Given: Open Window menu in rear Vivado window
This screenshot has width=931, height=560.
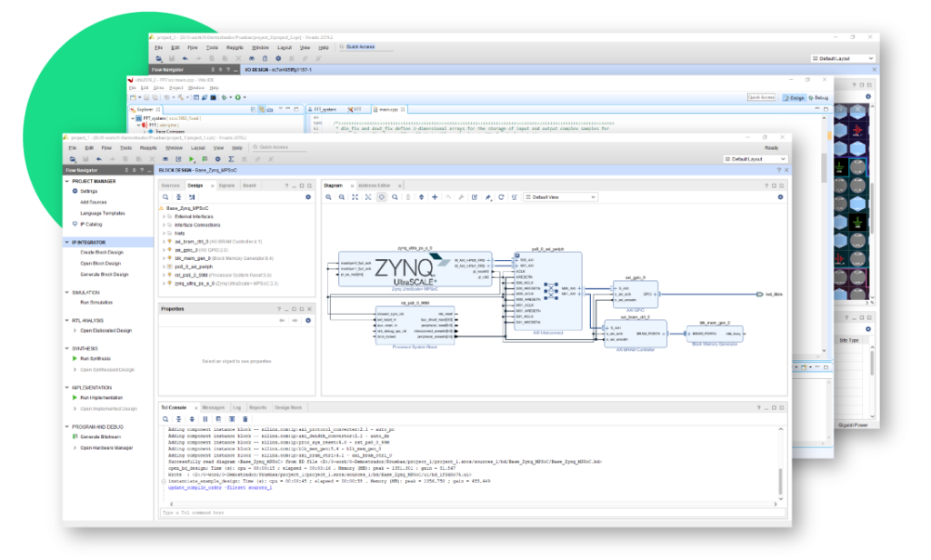Looking at the screenshot, I should coord(260,47).
